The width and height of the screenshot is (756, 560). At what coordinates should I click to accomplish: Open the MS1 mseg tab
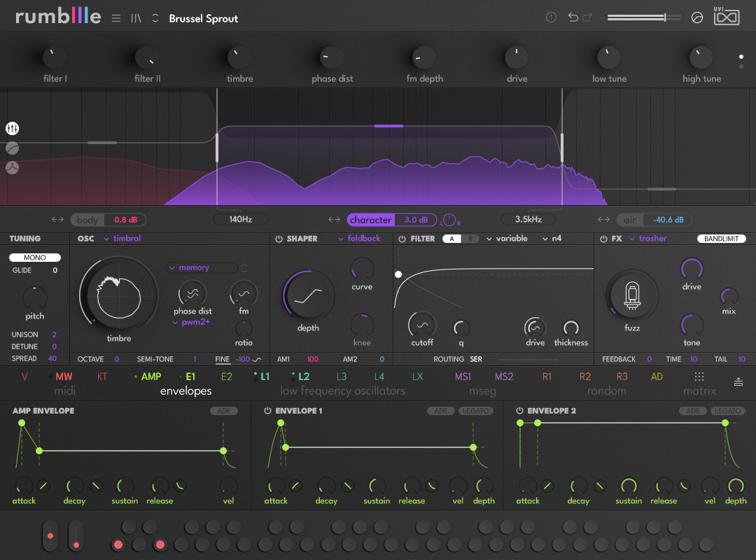463,377
